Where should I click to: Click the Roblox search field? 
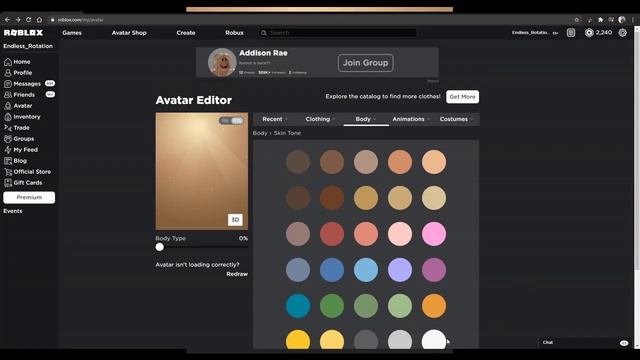click(338, 33)
